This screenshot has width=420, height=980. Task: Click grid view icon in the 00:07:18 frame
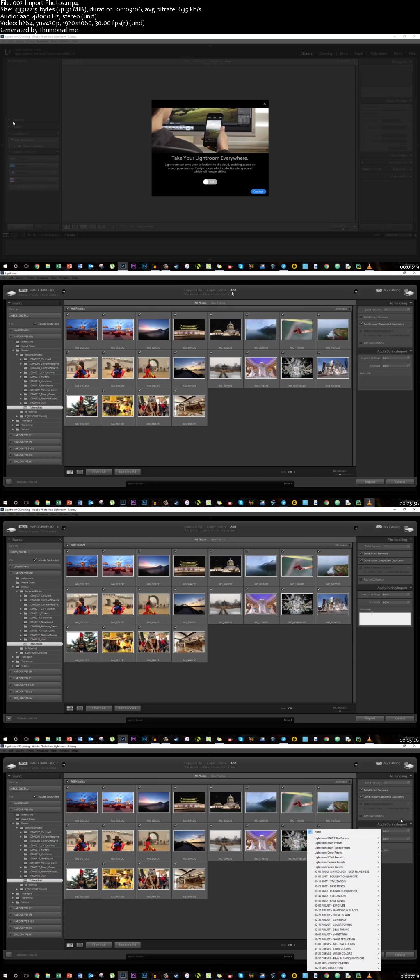[70, 945]
